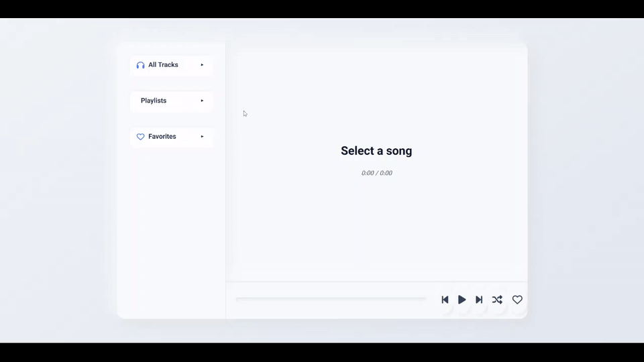644x362 pixels.
Task: Open the All Tracks section label
Action: 163,65
